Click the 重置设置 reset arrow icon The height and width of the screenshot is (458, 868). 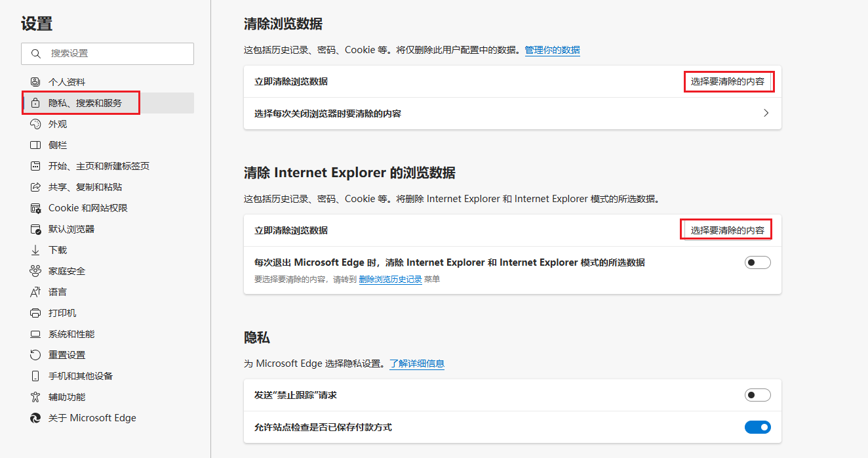pos(35,355)
